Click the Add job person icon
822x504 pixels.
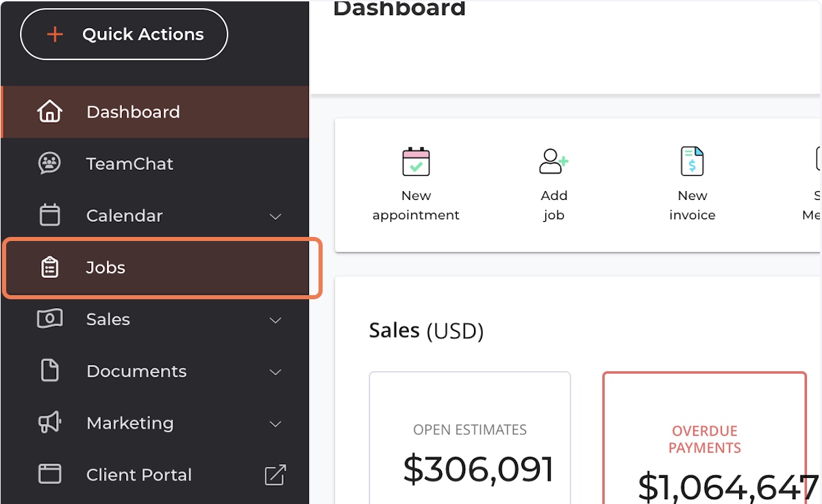pos(553,162)
